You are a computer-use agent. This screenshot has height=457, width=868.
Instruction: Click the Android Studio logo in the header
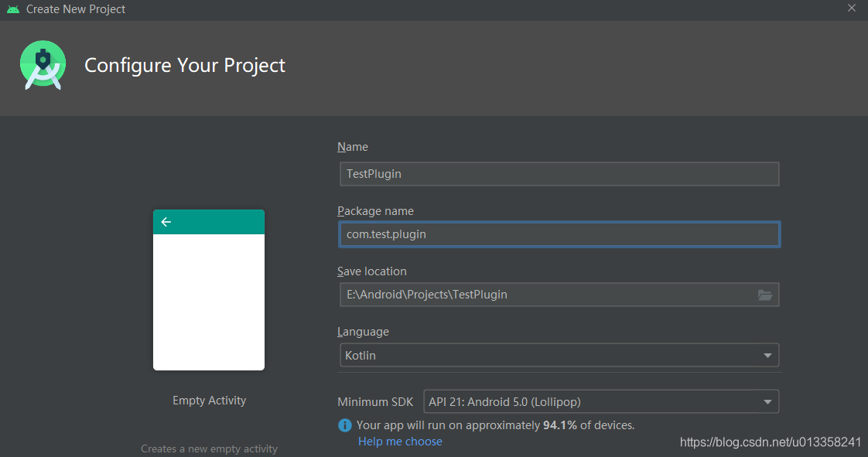[43, 65]
